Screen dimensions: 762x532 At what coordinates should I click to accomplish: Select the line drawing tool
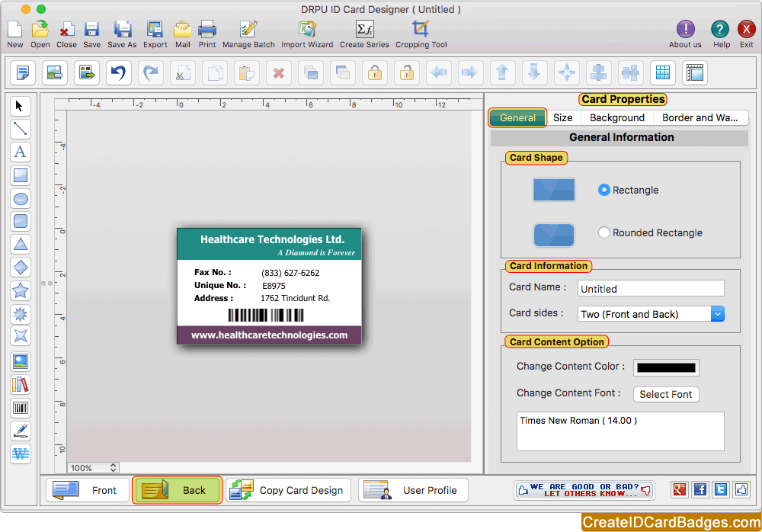tap(21, 129)
